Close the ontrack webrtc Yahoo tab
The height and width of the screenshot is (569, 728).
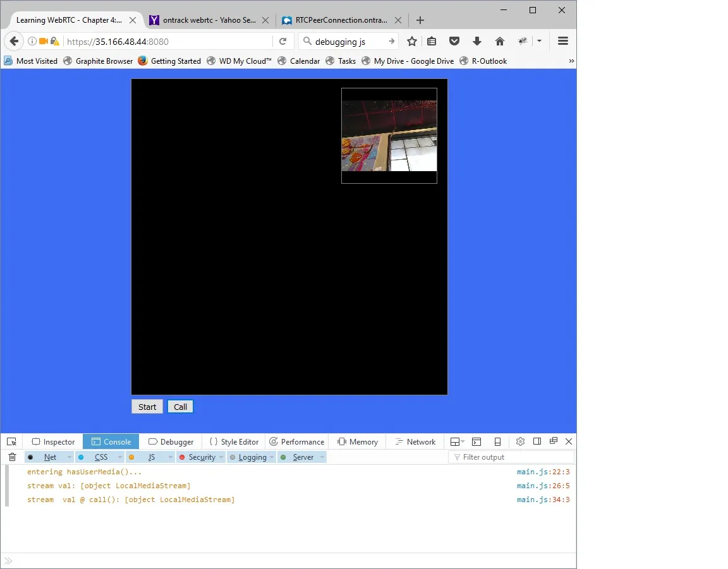[x=265, y=20]
